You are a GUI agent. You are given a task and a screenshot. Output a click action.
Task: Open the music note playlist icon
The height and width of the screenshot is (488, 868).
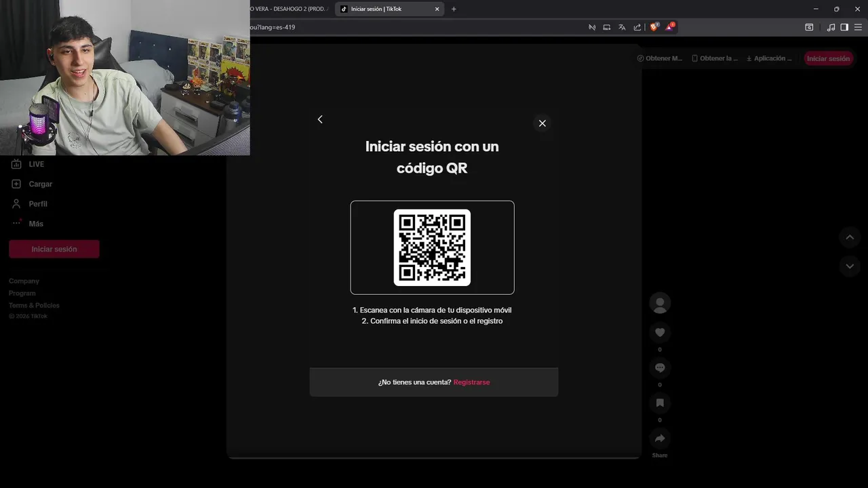pyautogui.click(x=831, y=27)
